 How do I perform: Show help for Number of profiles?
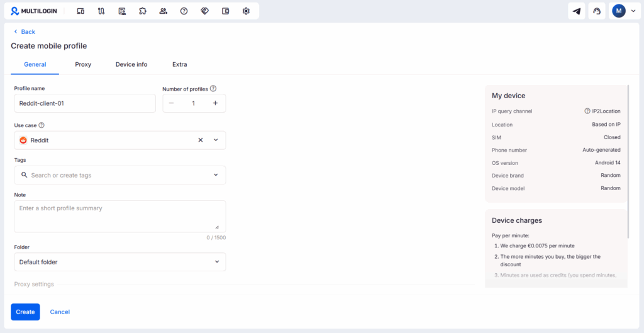click(x=213, y=88)
